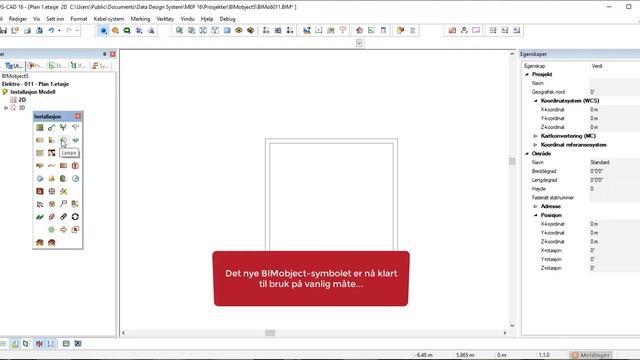Expand the Adresse group
The image size is (640, 360).
(x=536, y=207)
